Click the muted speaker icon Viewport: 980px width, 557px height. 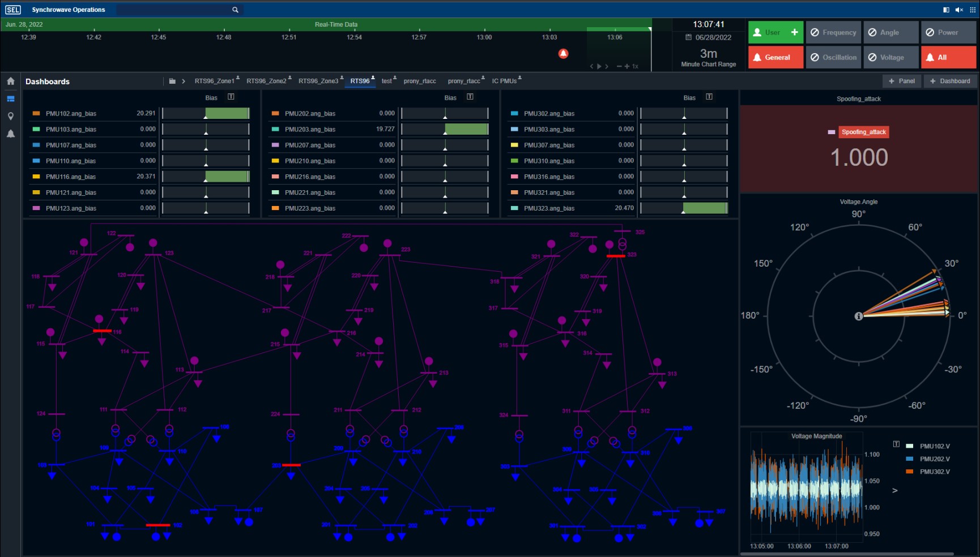[x=959, y=10]
